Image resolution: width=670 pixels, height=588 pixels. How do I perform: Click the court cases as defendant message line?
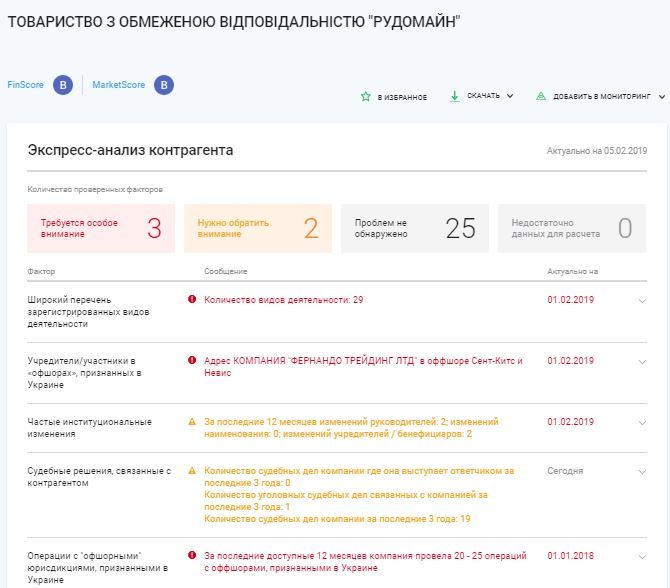(x=359, y=476)
